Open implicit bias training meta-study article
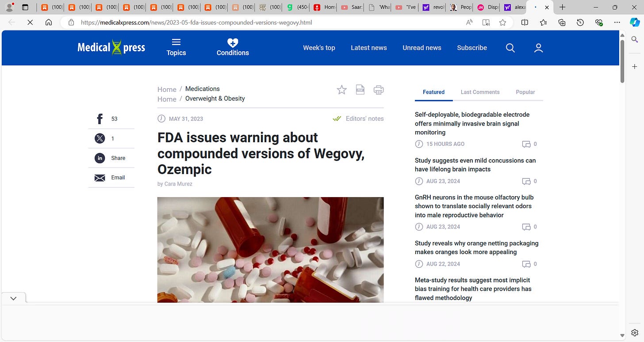644x342 pixels. 473,289
